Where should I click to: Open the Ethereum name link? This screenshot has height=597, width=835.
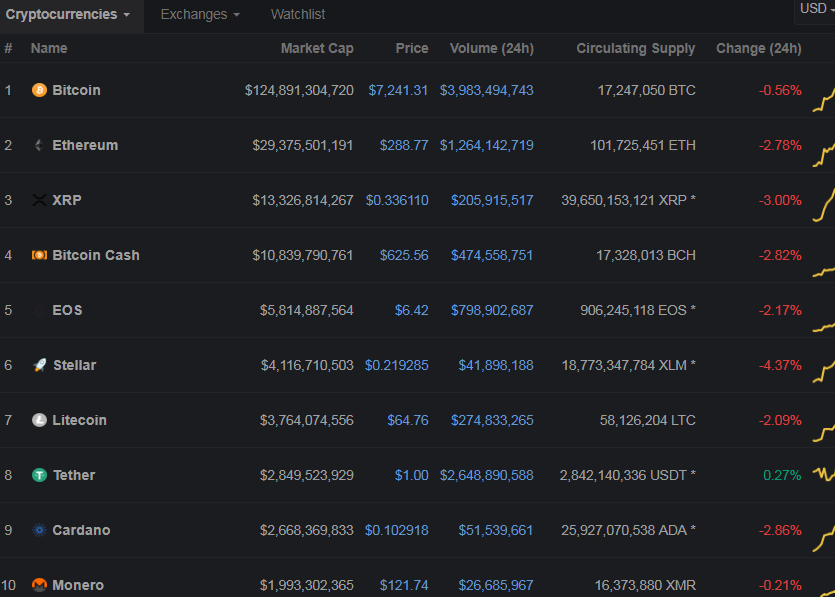pyautogui.click(x=85, y=145)
